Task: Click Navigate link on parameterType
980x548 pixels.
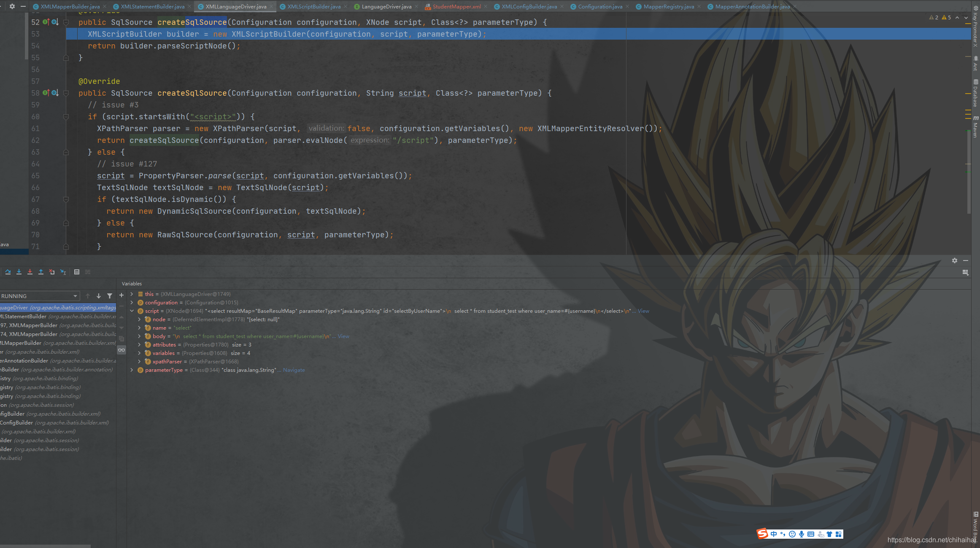Action: coord(294,370)
